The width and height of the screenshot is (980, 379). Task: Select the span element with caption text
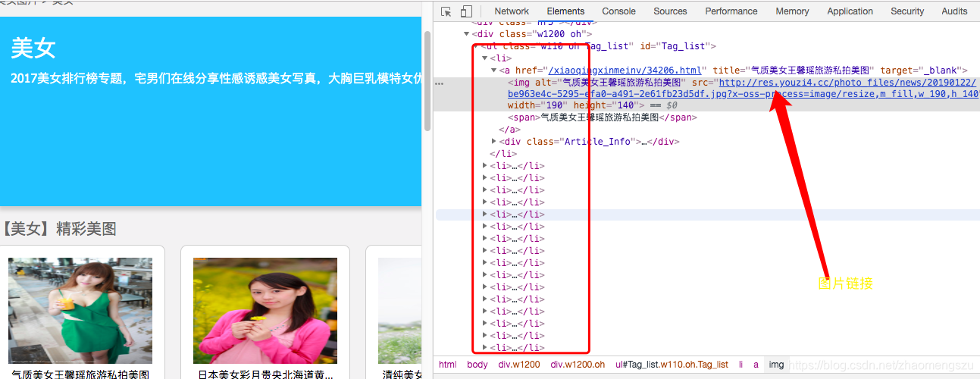(602, 117)
